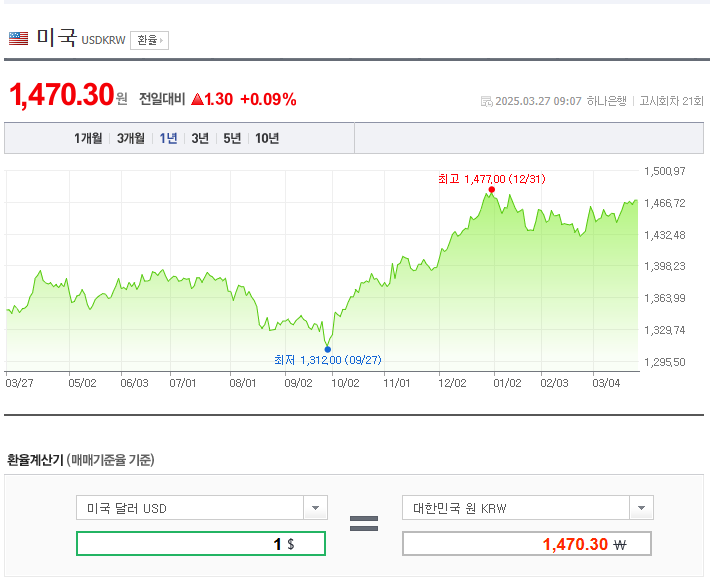Click the equals sign between currencies

pos(364,523)
